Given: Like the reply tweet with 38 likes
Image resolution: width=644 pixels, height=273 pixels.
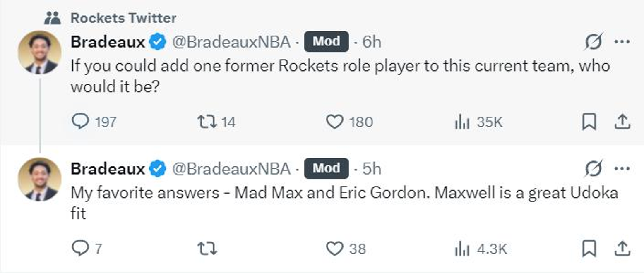Looking at the screenshot, I should pyautogui.click(x=334, y=249).
